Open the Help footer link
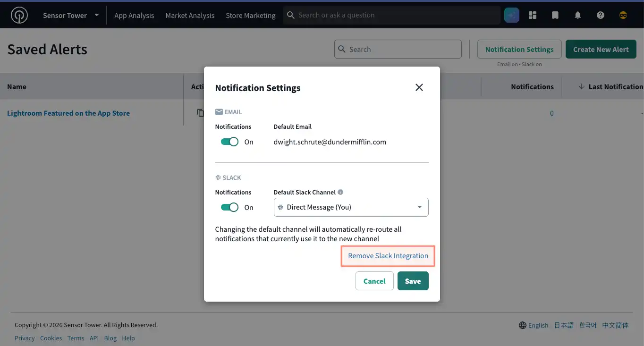644x346 pixels. pos(128,338)
